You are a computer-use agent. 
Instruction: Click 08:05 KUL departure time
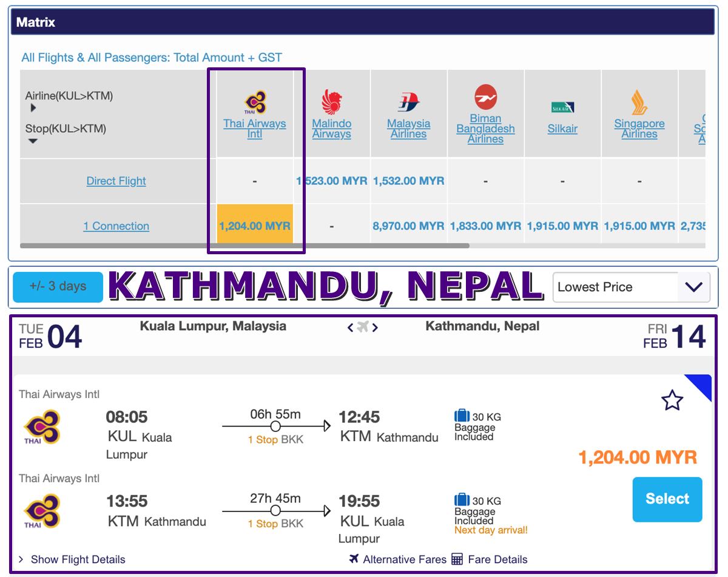pos(127,417)
